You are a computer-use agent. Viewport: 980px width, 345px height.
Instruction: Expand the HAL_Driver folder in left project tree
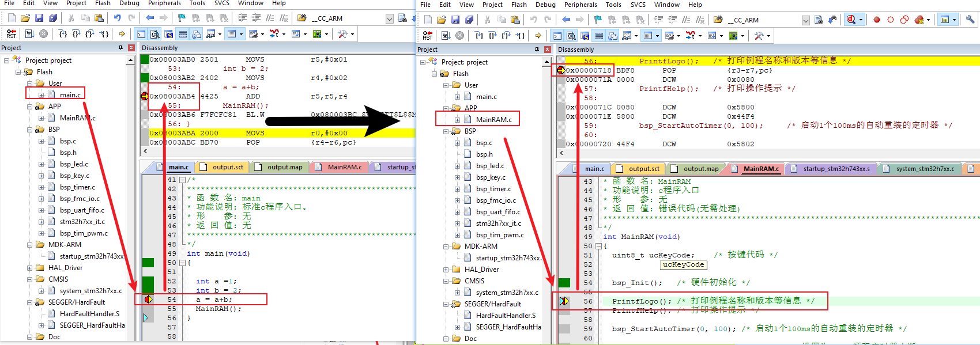click(30, 268)
